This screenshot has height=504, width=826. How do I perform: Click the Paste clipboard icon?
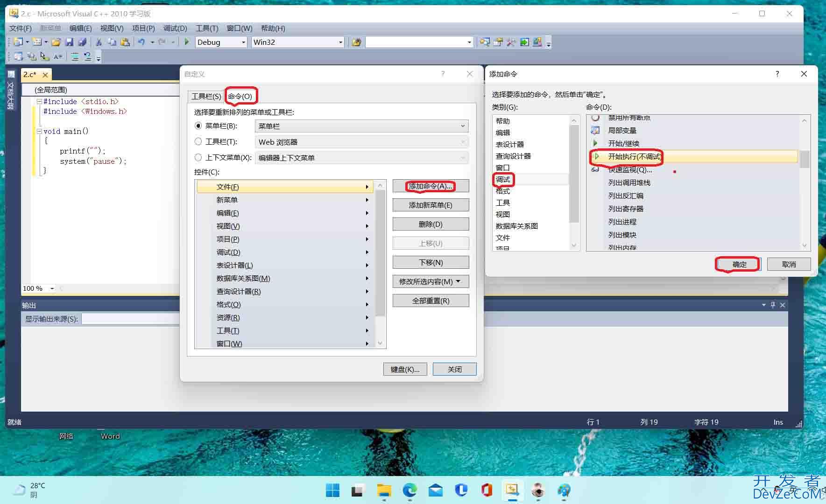(x=125, y=42)
